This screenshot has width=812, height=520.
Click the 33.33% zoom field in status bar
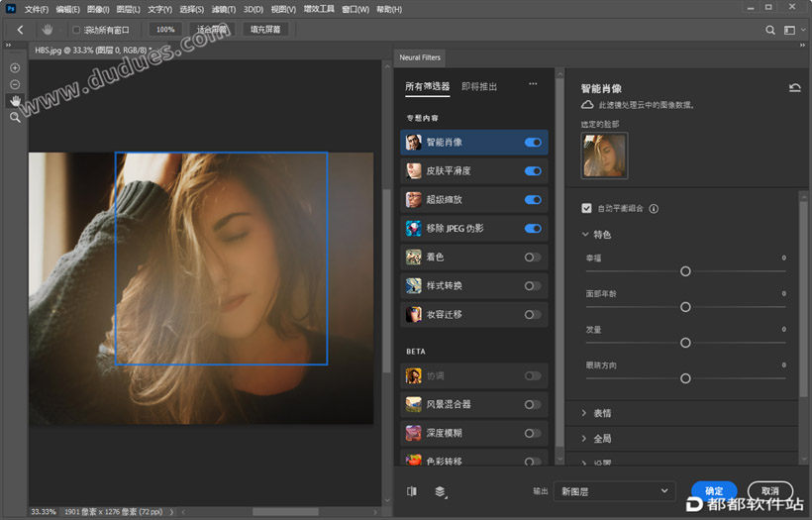pyautogui.click(x=43, y=512)
